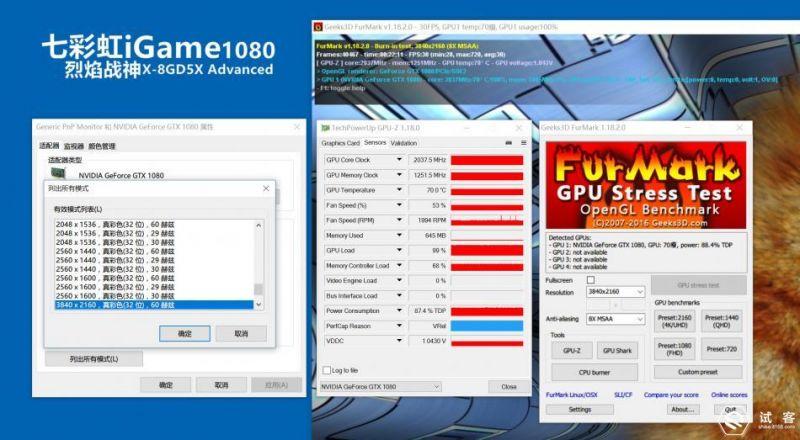Open PerfCap Reason sensor dropdown

(x=399, y=326)
